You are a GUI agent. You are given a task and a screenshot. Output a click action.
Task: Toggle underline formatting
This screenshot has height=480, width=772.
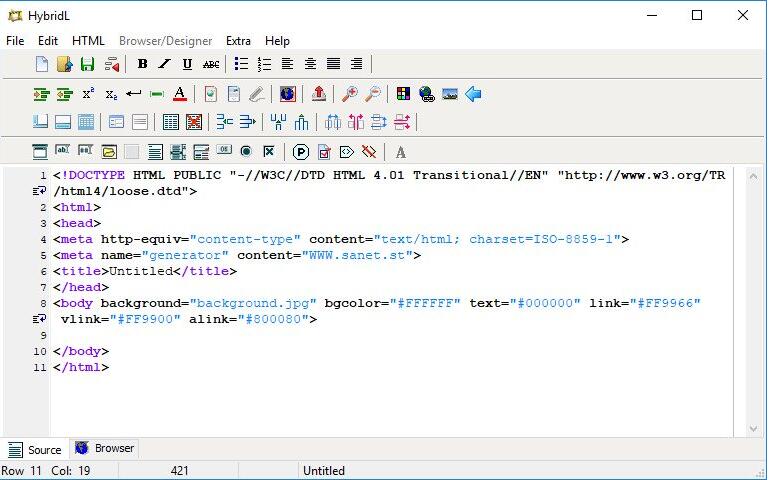click(187, 64)
